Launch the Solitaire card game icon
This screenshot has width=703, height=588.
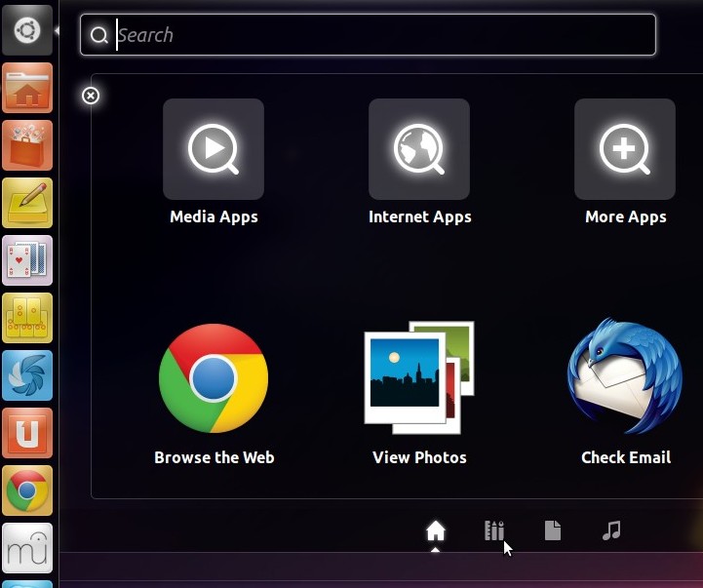27,260
